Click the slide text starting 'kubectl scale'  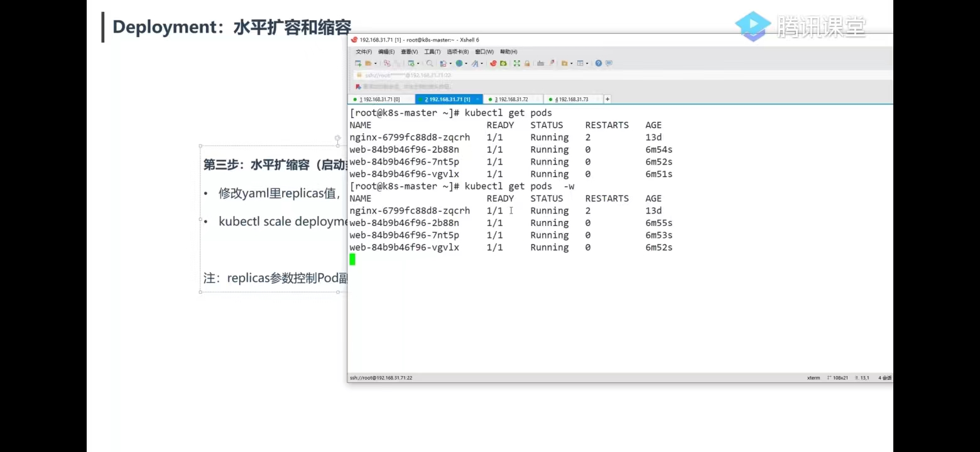click(283, 222)
